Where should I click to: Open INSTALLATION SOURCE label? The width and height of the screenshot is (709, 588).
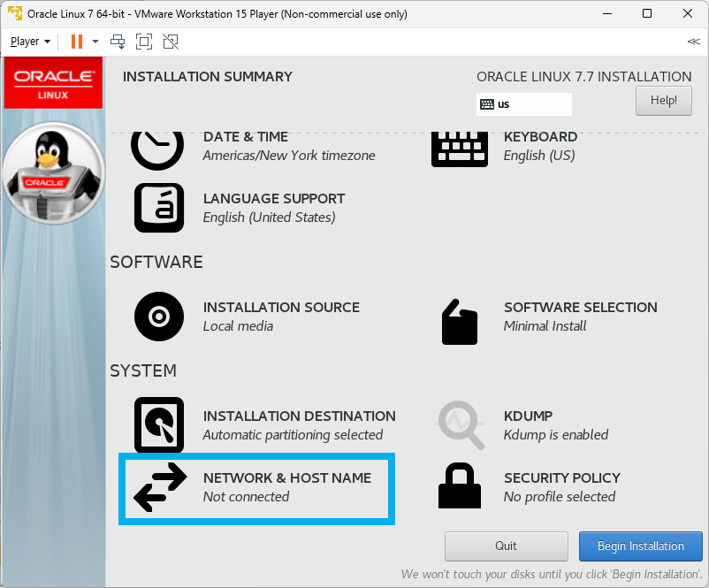[x=281, y=307]
